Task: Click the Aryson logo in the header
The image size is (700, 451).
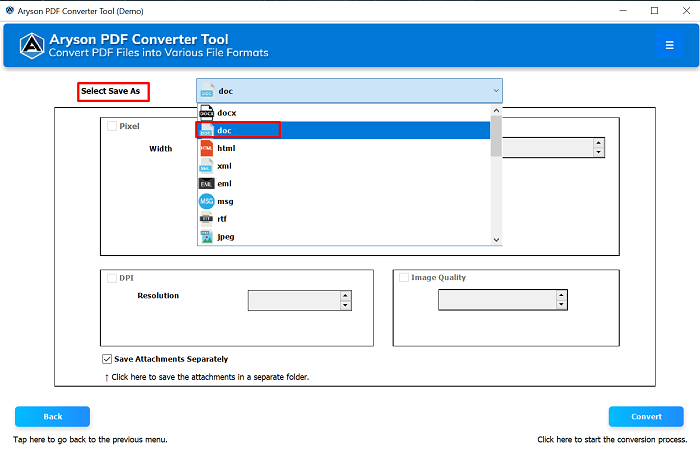Action: (x=32, y=46)
